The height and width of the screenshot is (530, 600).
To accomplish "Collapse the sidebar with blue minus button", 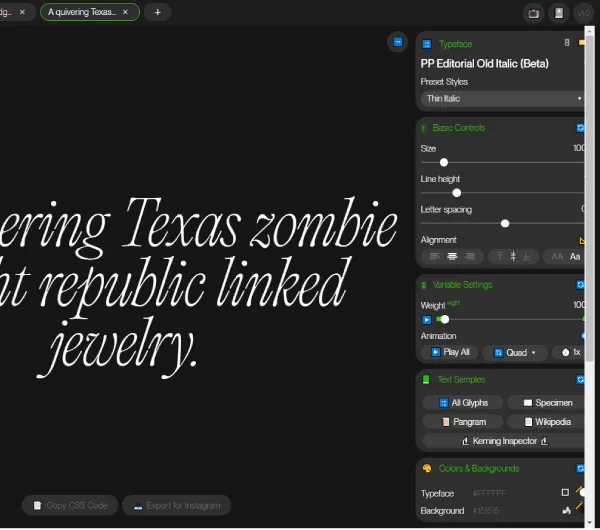I will coord(398,42).
